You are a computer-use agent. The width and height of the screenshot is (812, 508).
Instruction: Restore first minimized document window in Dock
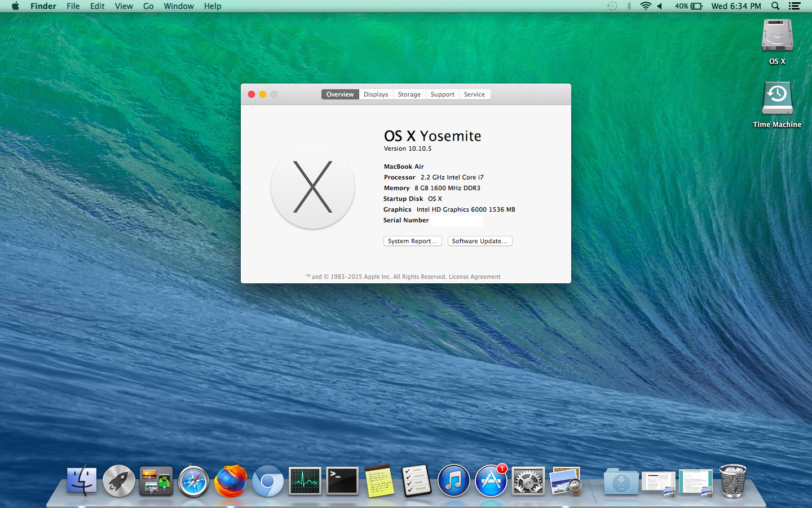click(658, 483)
